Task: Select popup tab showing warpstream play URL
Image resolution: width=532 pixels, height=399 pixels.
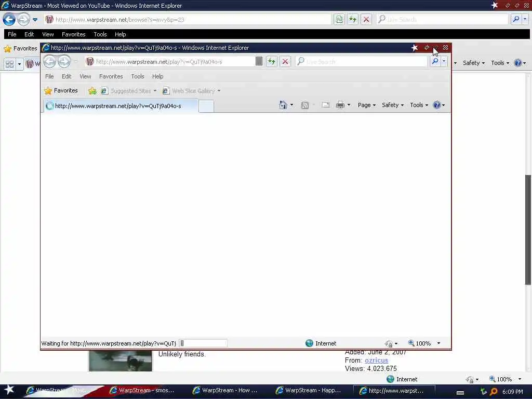Action: pyautogui.click(x=121, y=106)
